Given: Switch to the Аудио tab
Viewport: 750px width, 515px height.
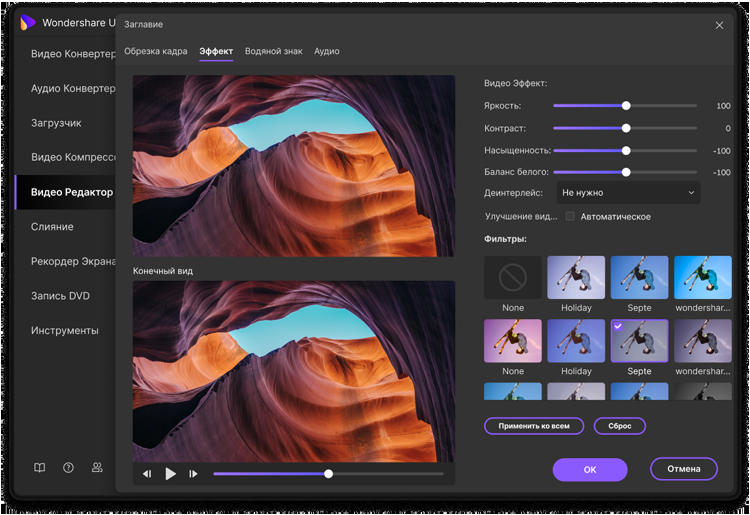Looking at the screenshot, I should tap(327, 51).
